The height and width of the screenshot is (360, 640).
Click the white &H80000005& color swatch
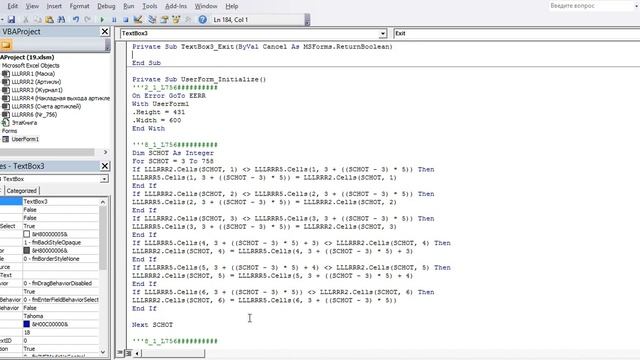27,234
